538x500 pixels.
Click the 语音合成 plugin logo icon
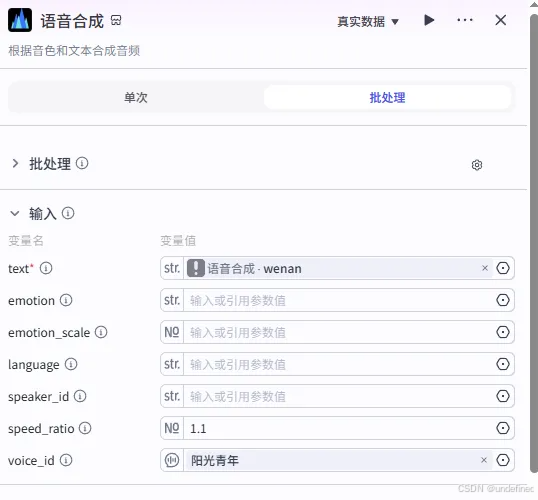20,20
